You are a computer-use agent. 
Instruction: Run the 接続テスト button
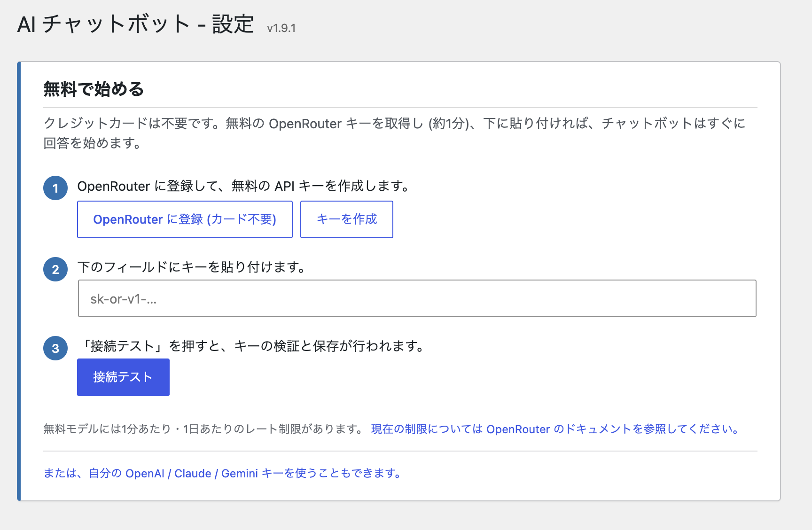123,377
